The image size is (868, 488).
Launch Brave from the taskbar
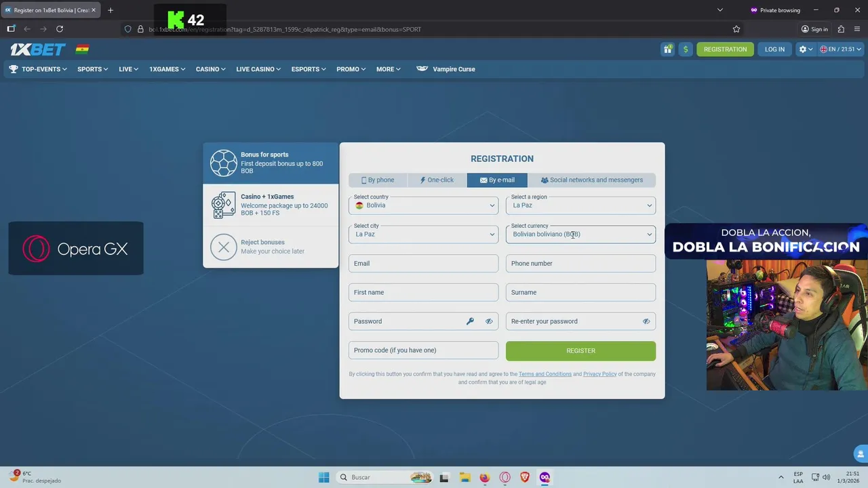tap(525, 477)
